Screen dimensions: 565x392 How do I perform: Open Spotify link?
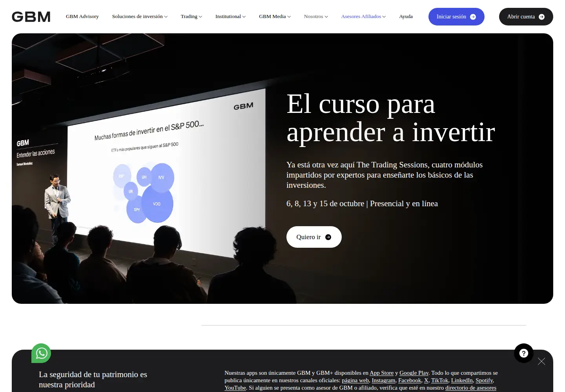(x=484, y=380)
